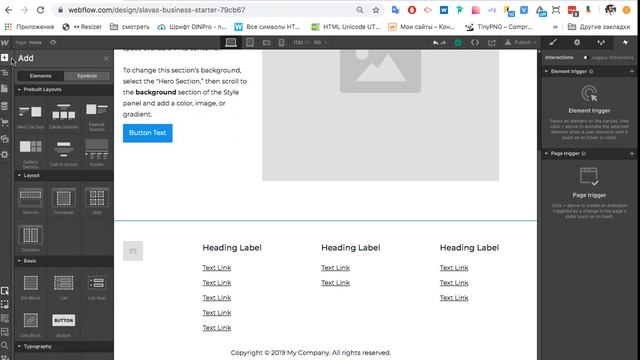Close the Add panel
Image resolution: width=640 pixels, height=360 pixels.
tap(106, 58)
